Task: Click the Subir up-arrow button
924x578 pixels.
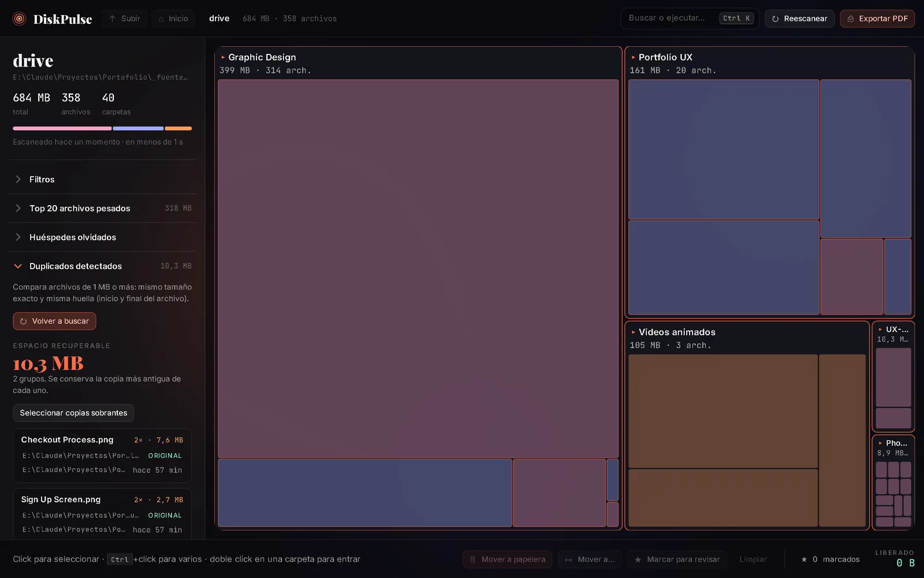Action: click(125, 18)
